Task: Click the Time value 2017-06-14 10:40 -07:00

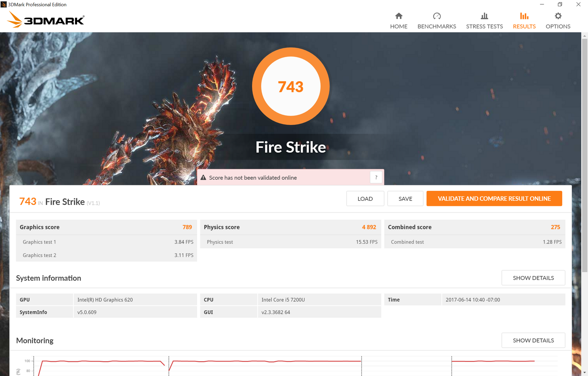Action: pos(473,300)
